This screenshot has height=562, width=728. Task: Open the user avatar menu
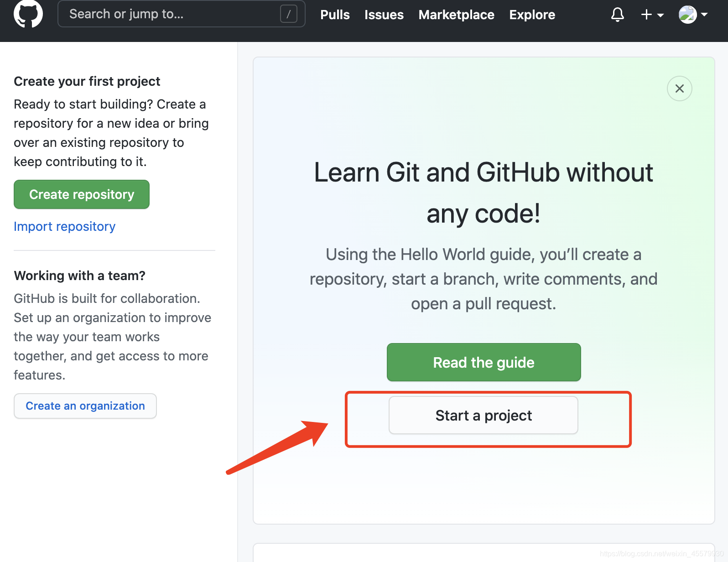pos(693,15)
